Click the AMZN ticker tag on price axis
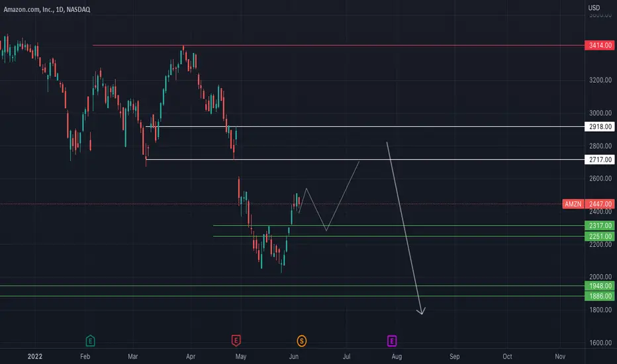 click(573, 204)
